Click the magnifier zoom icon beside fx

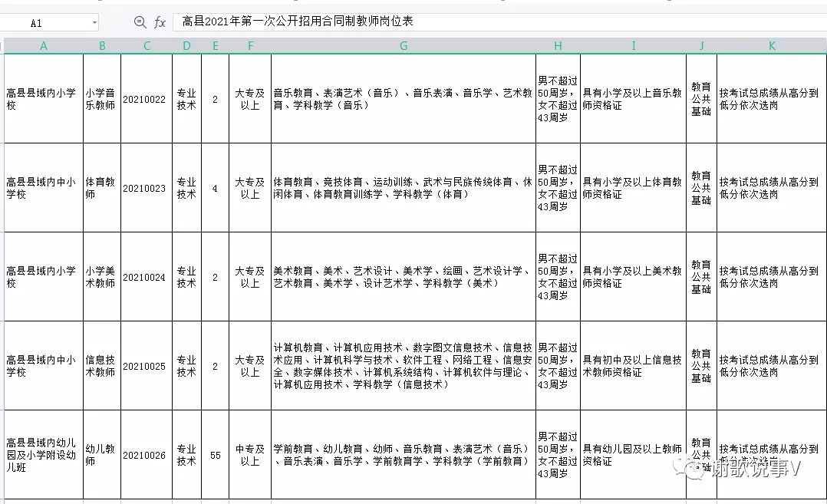pos(140,22)
